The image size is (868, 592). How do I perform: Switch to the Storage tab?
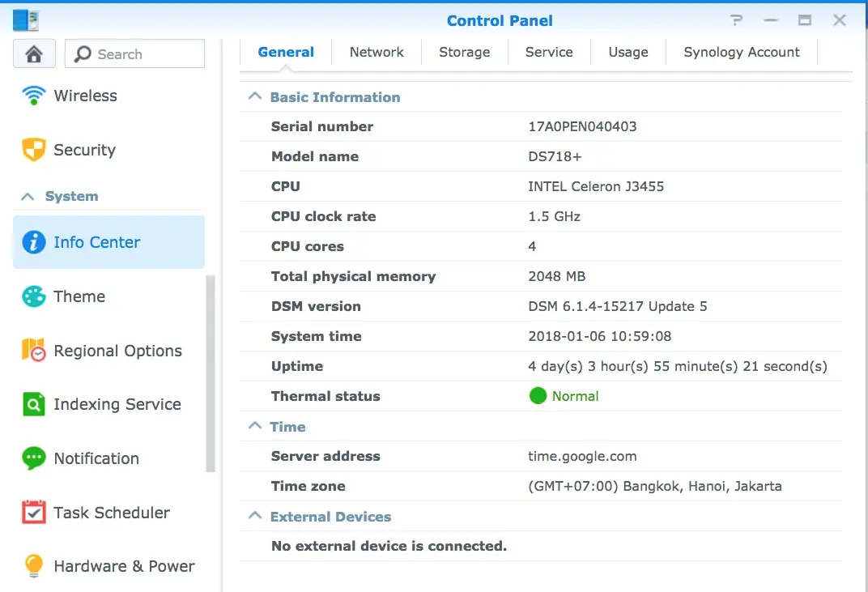[464, 52]
